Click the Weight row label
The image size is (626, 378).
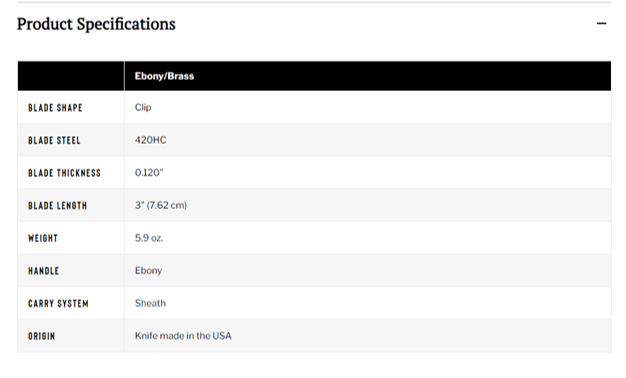click(43, 238)
